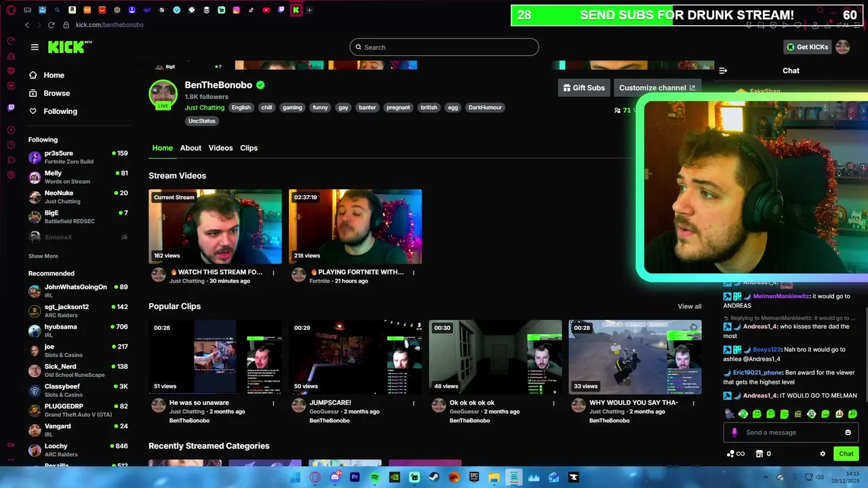Open Sick_Nerd recommended channel
868x488 pixels.
[78, 371]
